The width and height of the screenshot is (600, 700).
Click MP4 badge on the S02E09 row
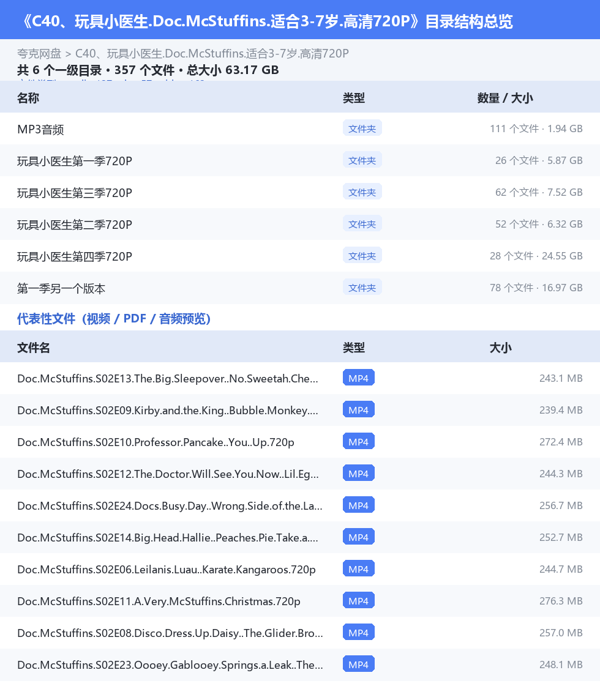point(359,410)
